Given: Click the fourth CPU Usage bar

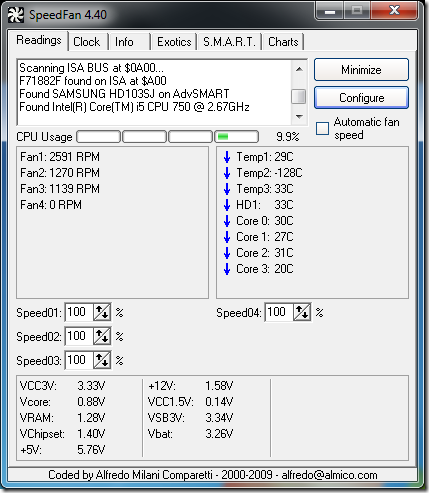Looking at the screenshot, I should pyautogui.click(x=236, y=137).
